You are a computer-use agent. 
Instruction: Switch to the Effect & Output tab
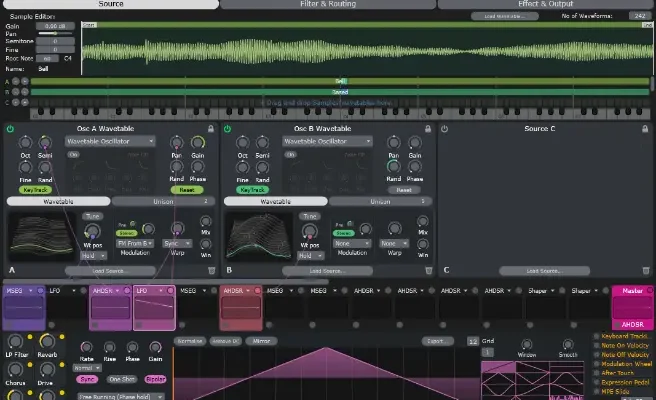pyautogui.click(x=546, y=5)
